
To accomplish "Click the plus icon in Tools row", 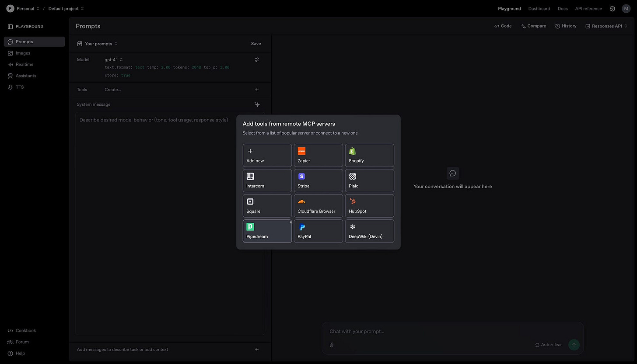I will click(x=257, y=90).
